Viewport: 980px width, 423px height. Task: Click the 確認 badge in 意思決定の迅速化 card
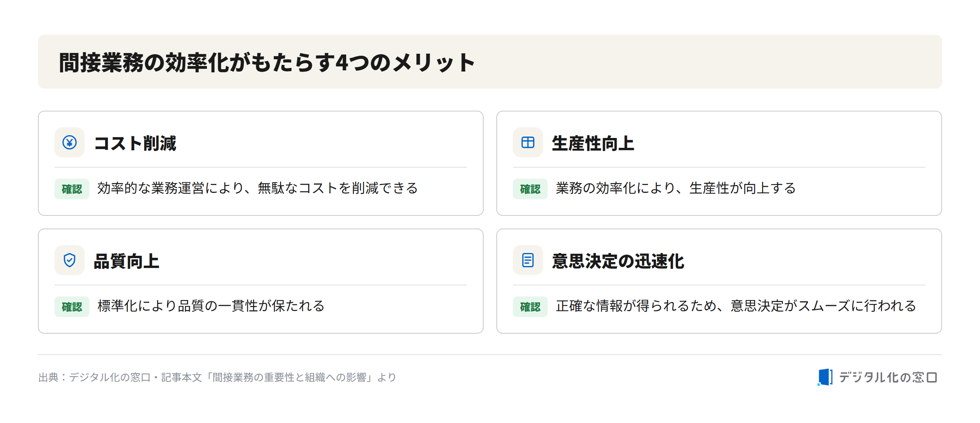pos(530,307)
